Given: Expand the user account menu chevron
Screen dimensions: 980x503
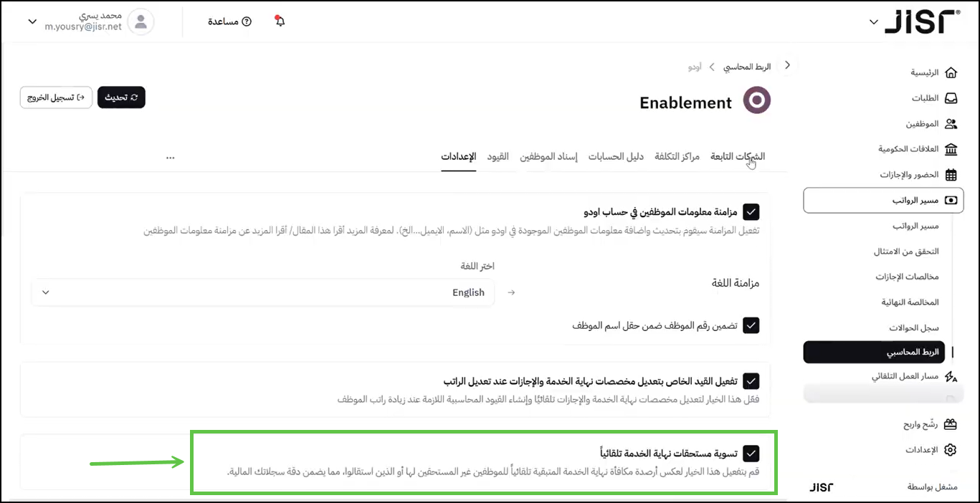Looking at the screenshot, I should click(x=32, y=21).
